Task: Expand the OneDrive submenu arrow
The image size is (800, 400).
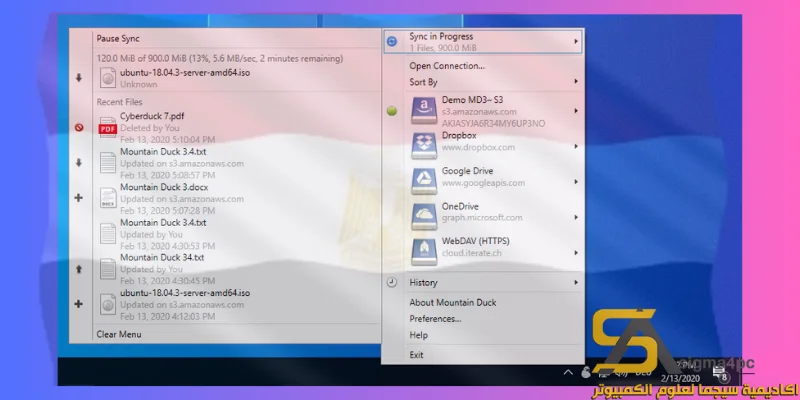Action: coord(576,217)
